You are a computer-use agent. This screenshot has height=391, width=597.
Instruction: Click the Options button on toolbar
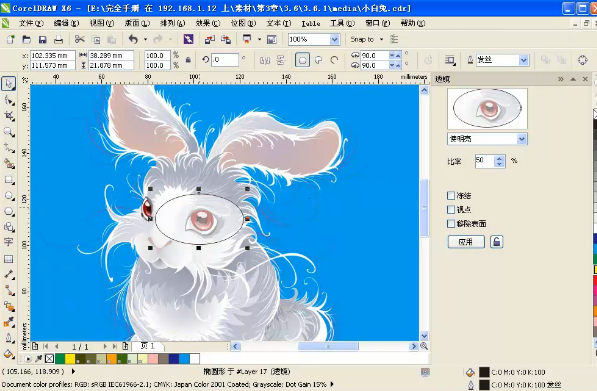[x=272, y=39]
